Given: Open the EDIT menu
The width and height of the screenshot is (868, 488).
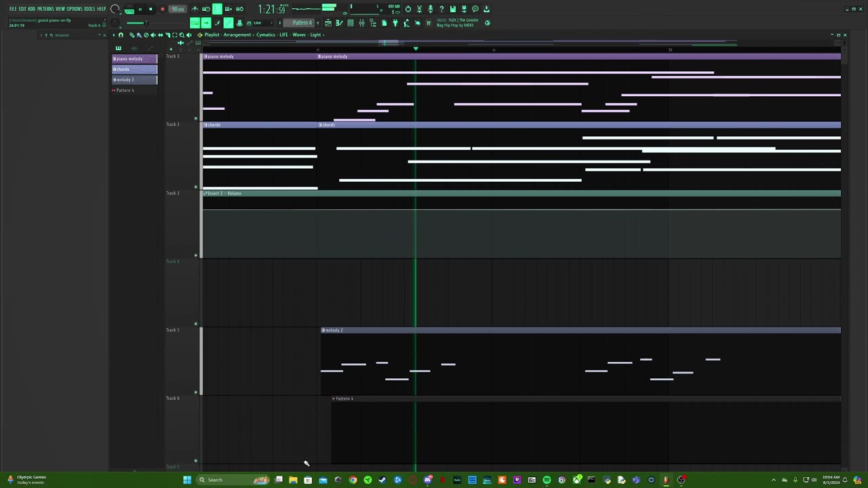Looking at the screenshot, I should (x=22, y=9).
